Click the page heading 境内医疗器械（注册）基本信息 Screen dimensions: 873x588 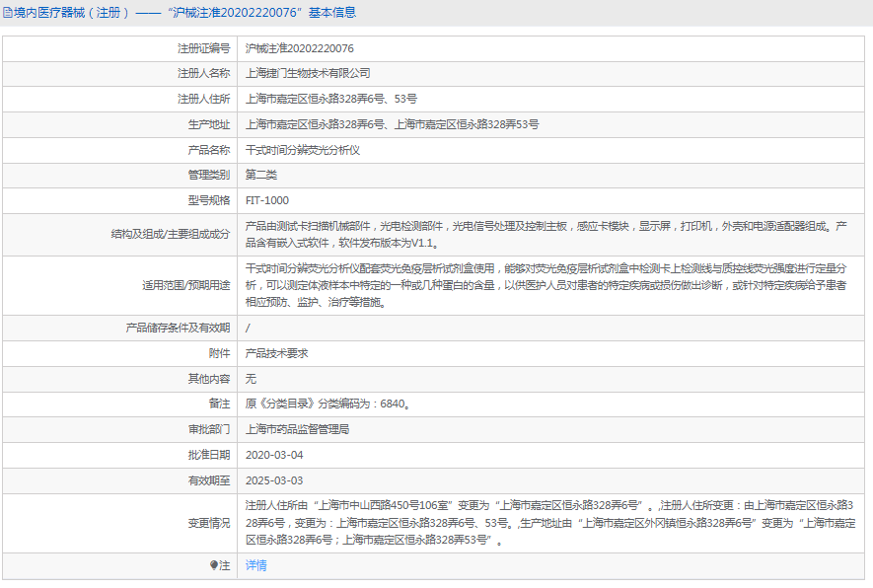[184, 13]
